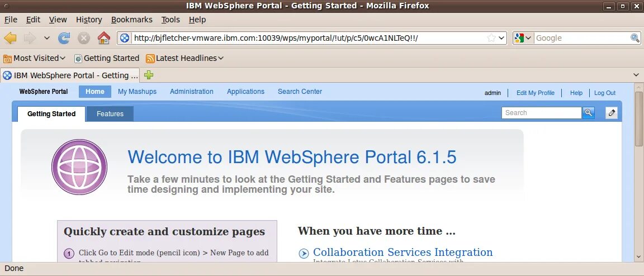The height and width of the screenshot is (276, 644).
Task: Click the portal search magnifier button
Action: [x=589, y=112]
